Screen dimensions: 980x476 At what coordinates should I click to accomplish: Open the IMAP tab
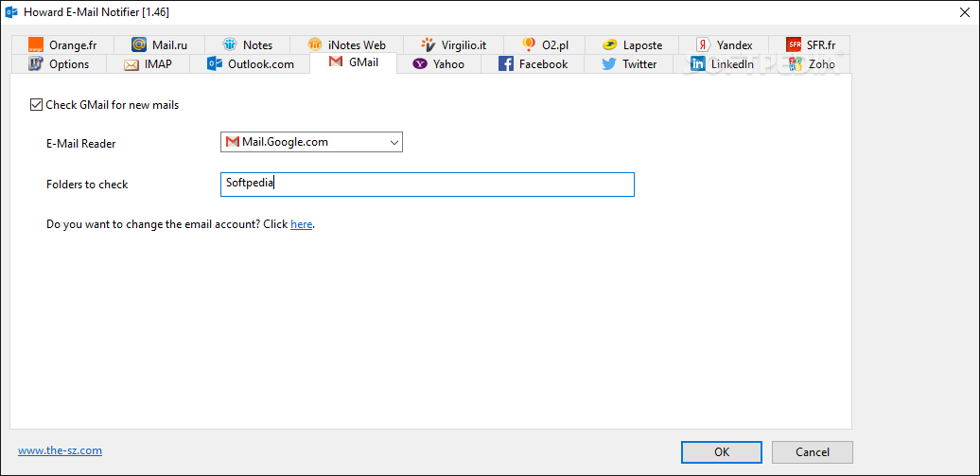tap(148, 63)
